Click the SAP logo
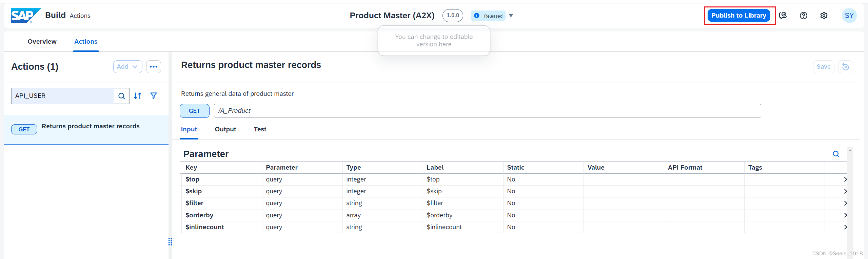The height and width of the screenshot is (259, 868). point(25,15)
